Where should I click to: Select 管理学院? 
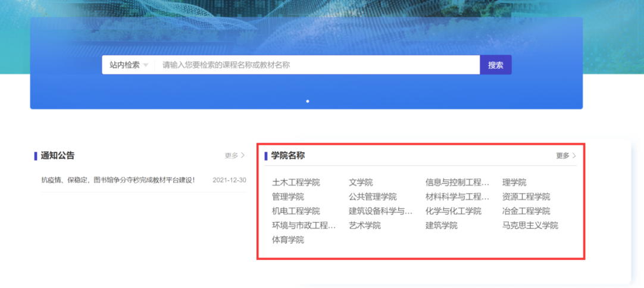coord(288,197)
